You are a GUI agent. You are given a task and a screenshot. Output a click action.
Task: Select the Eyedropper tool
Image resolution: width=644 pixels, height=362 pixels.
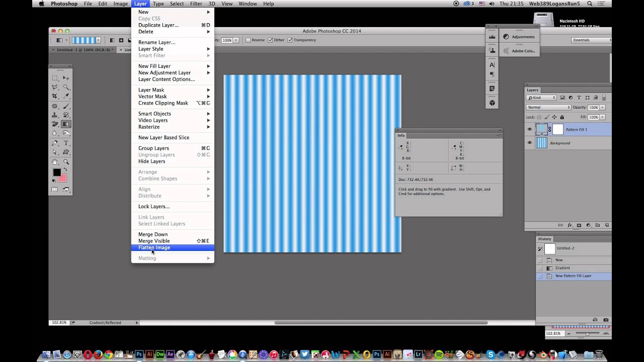66,96
